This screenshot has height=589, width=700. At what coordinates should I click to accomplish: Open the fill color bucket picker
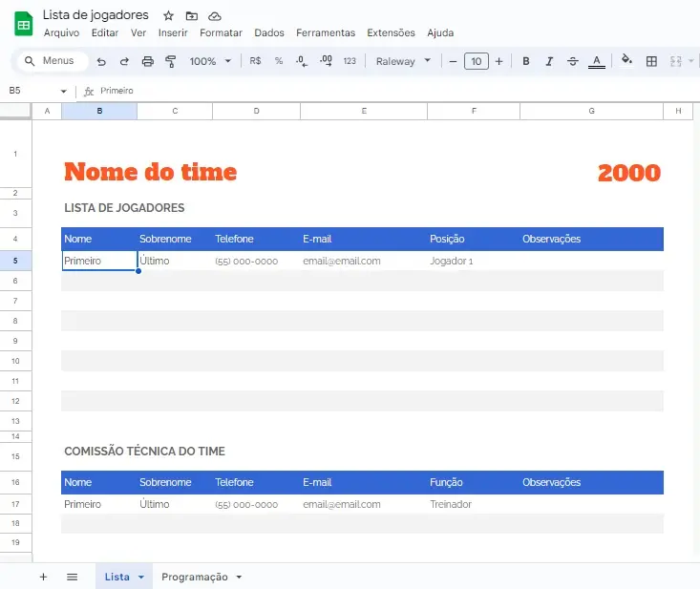pyautogui.click(x=626, y=60)
